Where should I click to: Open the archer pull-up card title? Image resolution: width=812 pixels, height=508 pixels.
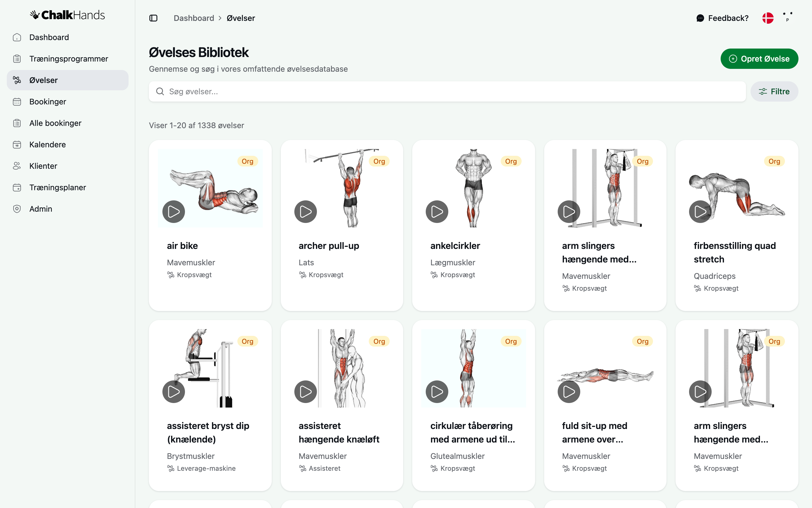[329, 246]
